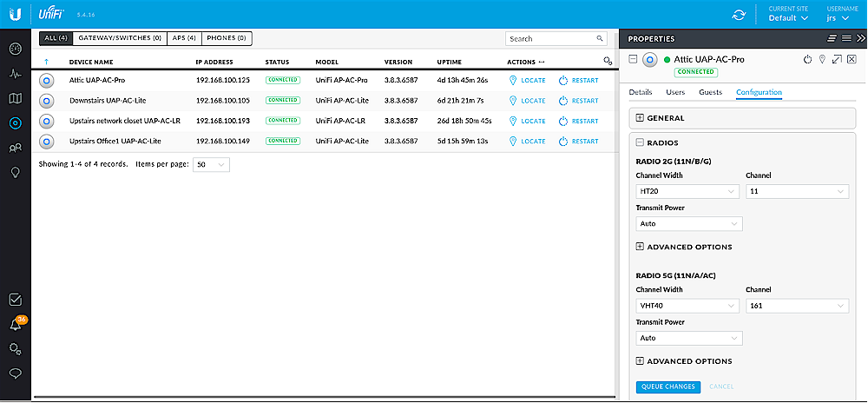
Task: Click device icon for Downstairs UAP-AC-Lite row
Action: pos(47,101)
